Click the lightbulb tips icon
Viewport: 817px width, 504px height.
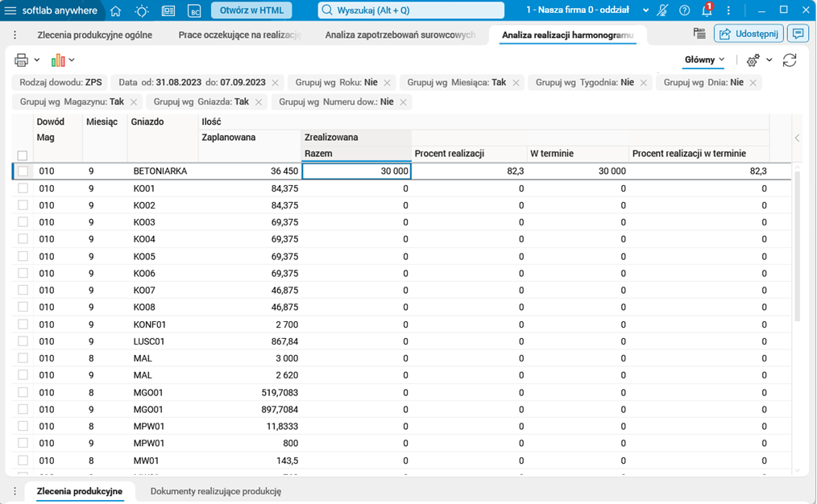pos(142,10)
